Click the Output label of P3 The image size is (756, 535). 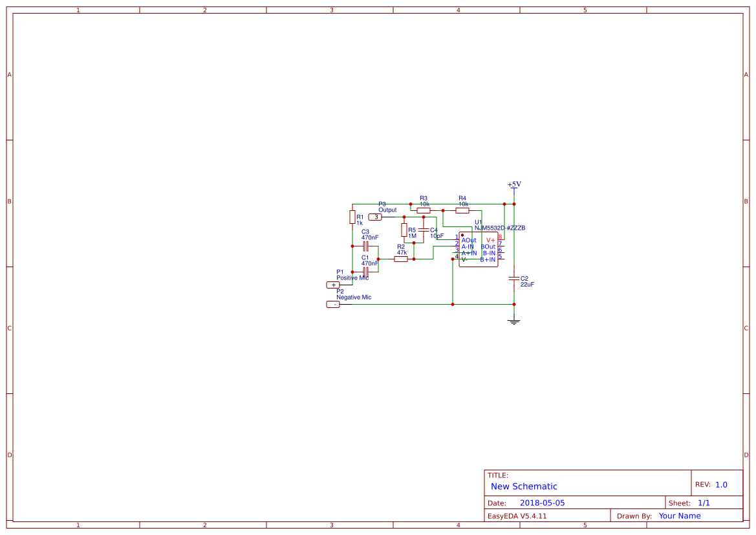(x=387, y=210)
